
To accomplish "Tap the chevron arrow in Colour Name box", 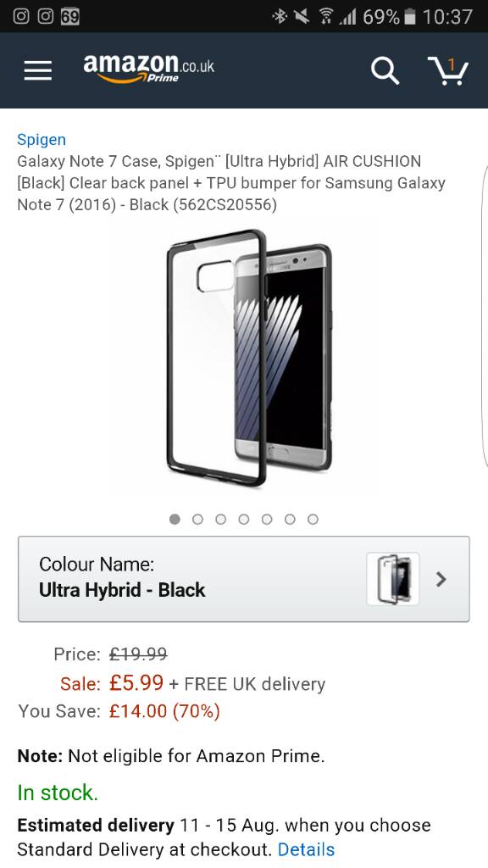I will (x=441, y=579).
